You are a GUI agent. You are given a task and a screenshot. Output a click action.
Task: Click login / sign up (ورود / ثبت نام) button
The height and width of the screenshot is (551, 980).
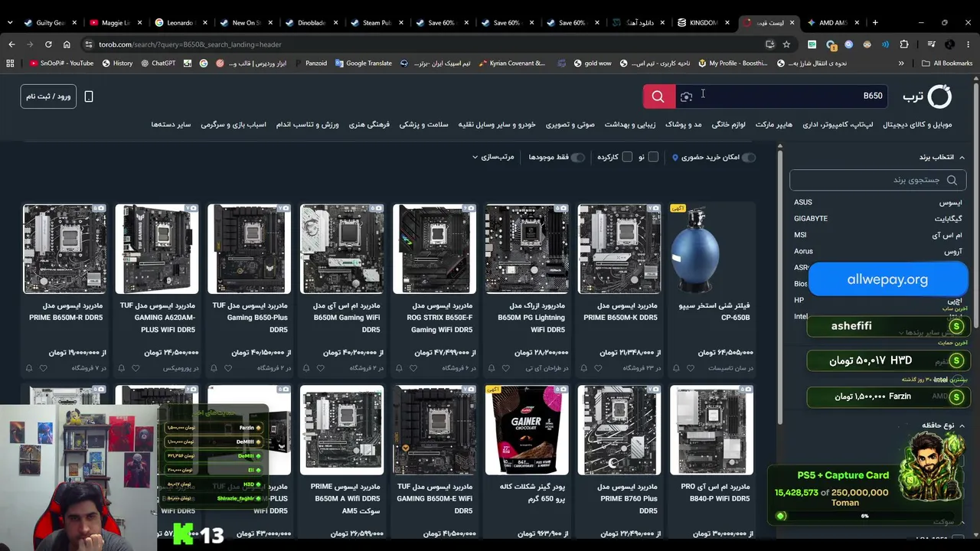click(48, 96)
